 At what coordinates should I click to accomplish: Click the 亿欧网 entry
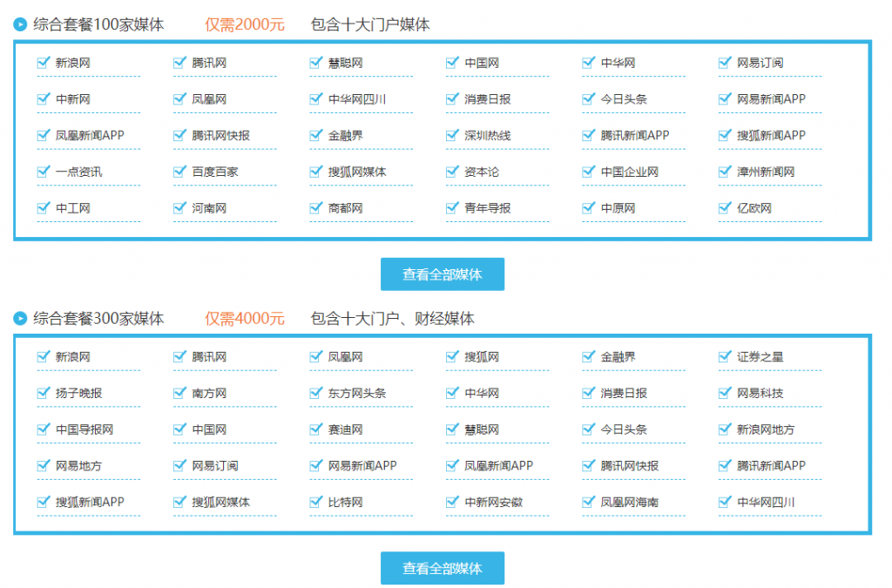[754, 209]
